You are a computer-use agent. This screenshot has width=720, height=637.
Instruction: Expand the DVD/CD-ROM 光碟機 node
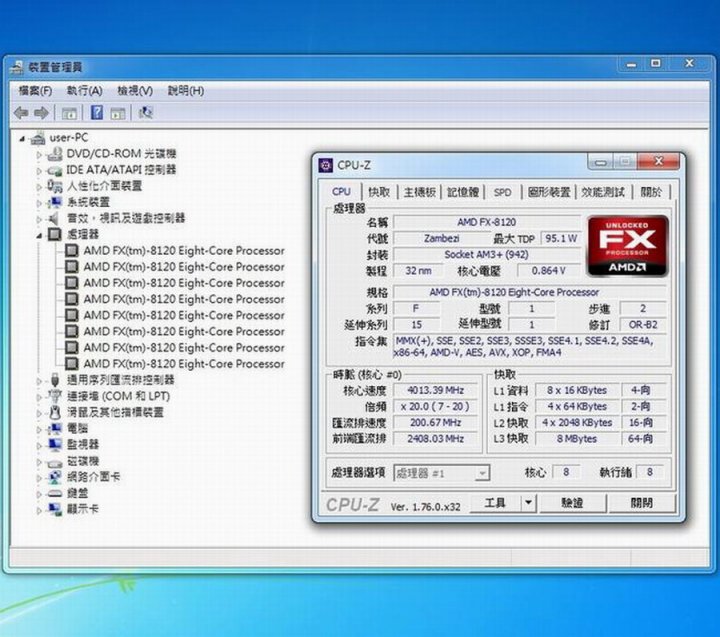[39, 155]
